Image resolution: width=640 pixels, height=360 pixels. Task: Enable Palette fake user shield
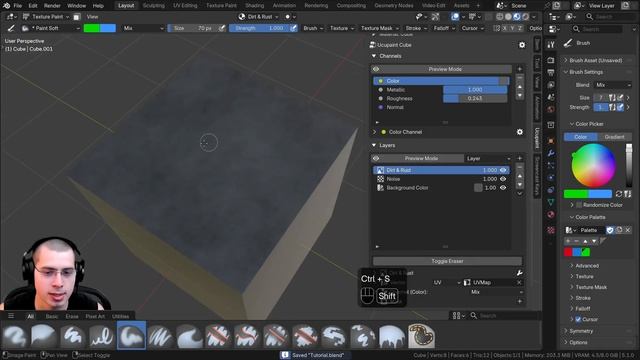pyautogui.click(x=610, y=230)
